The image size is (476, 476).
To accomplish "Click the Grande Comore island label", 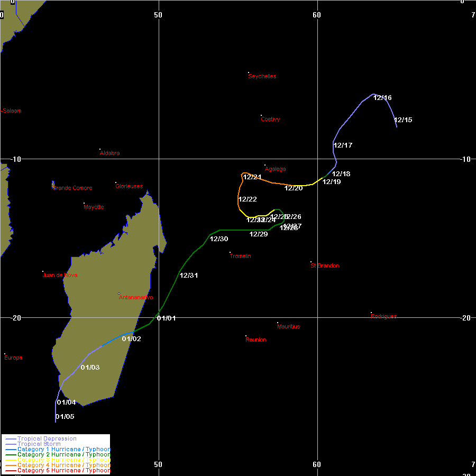I will pyautogui.click(x=72, y=188).
